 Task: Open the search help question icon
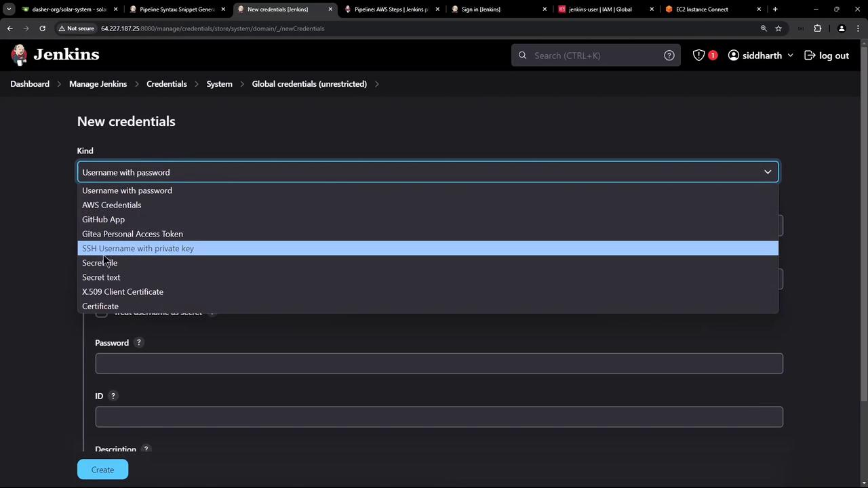(669, 56)
